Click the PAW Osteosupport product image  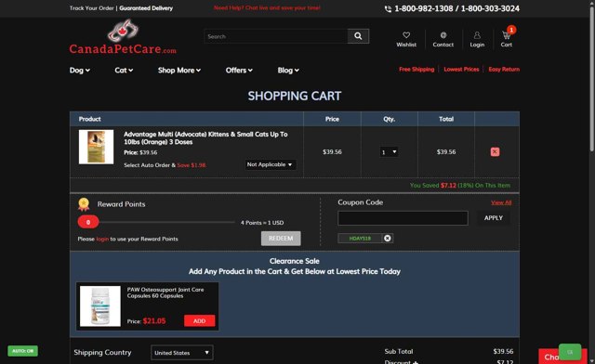pyautogui.click(x=100, y=306)
